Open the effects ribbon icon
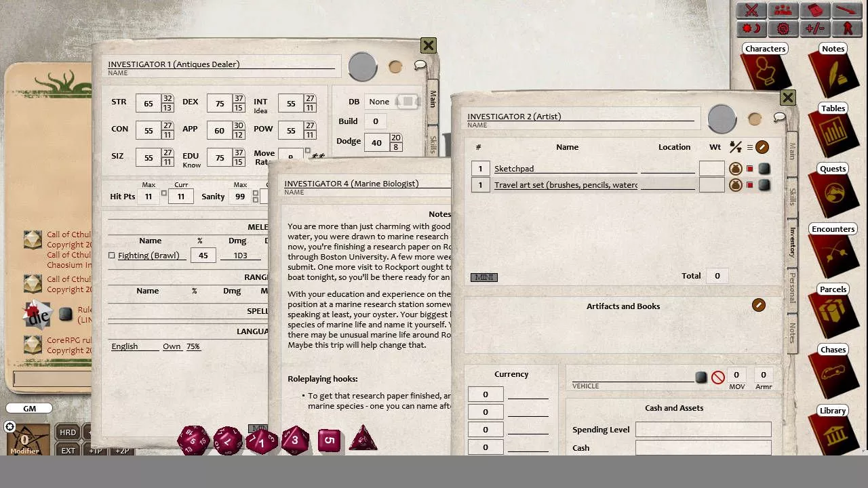This screenshot has height=488, width=868. (x=847, y=28)
